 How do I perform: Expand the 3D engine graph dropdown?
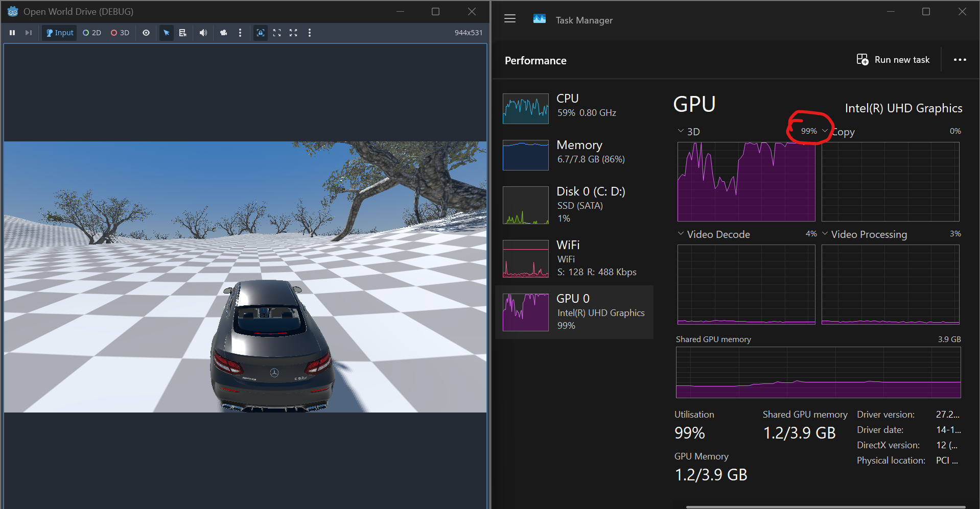(x=681, y=131)
